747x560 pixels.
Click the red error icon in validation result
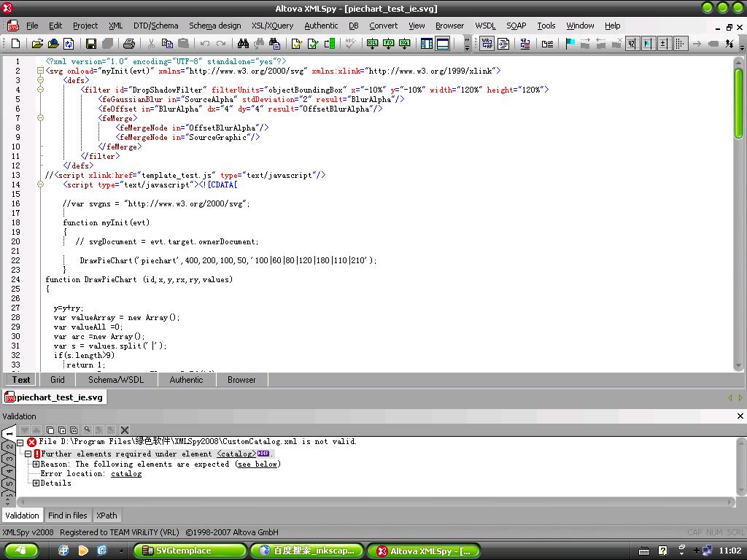pos(32,442)
